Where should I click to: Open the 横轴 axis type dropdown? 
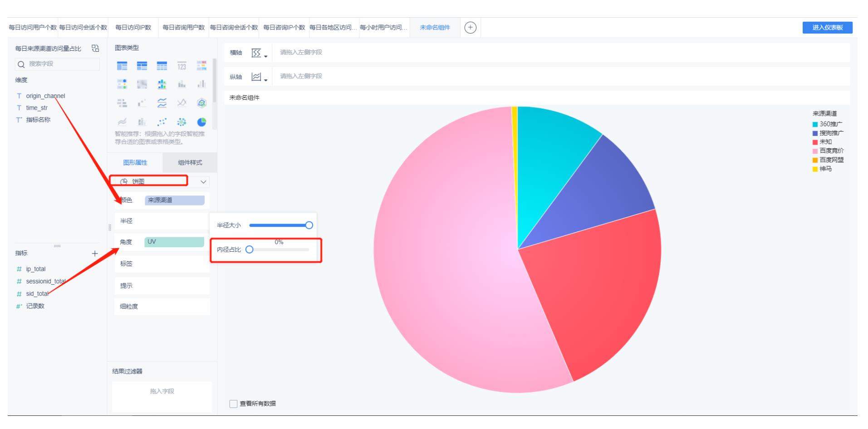tap(260, 53)
